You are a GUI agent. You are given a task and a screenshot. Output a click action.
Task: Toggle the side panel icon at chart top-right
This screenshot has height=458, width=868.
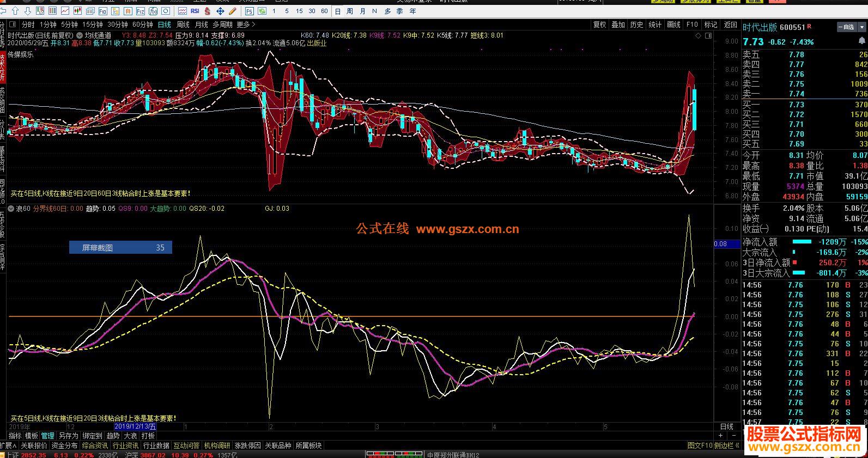click(708, 35)
